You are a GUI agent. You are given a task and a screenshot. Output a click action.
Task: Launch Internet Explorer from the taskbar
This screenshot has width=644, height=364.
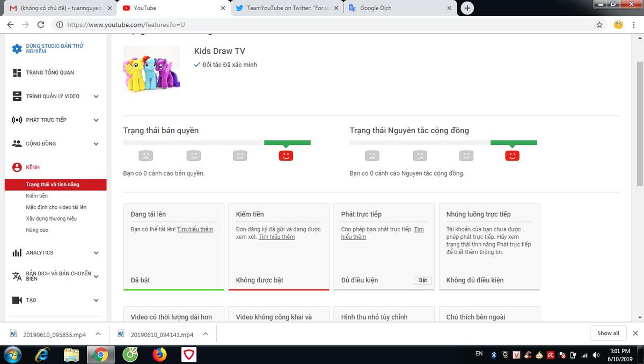point(42,354)
